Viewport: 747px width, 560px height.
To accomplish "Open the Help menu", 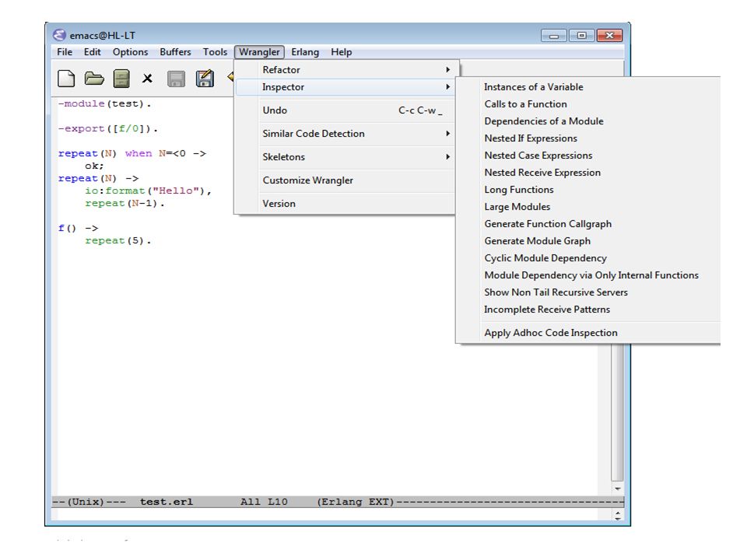I will (341, 52).
